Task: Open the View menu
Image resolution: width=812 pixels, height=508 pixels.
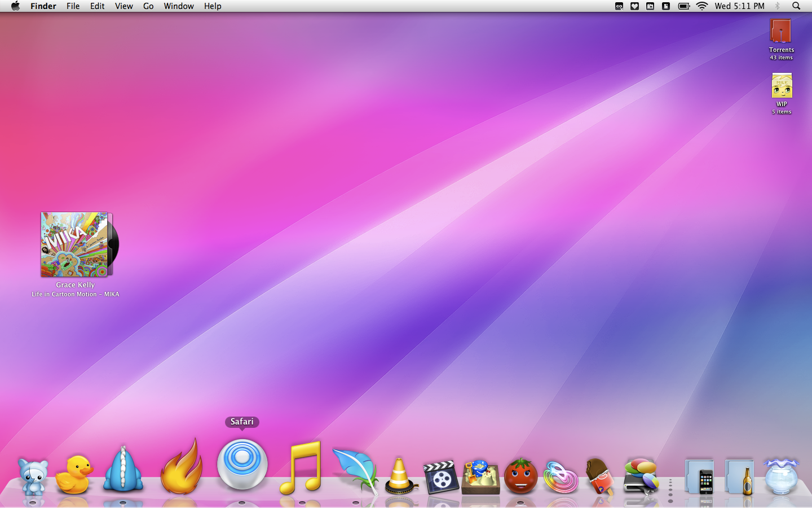Action: (x=123, y=6)
